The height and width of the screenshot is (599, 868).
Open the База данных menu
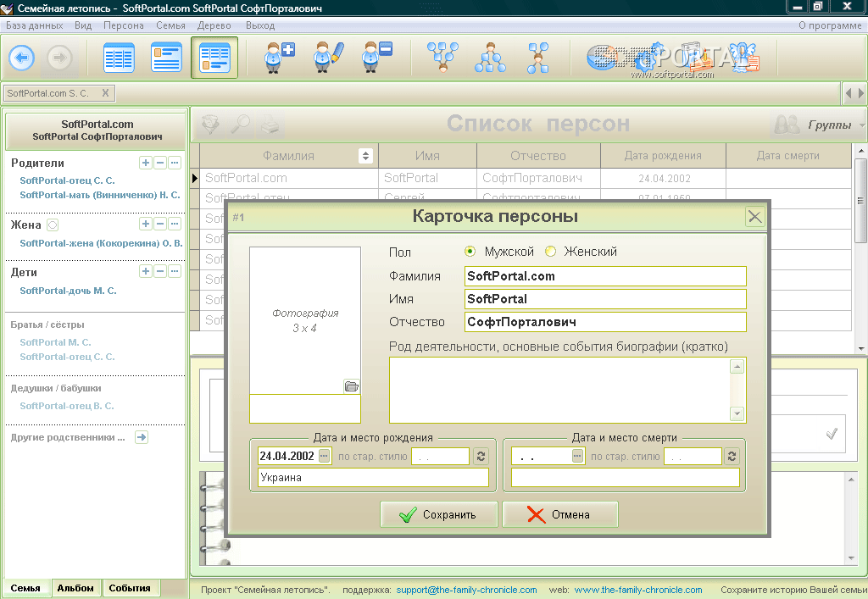click(x=34, y=25)
